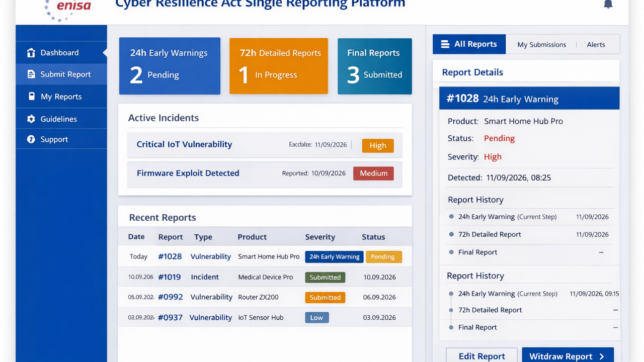
Task: Open the 72h Detailed Reports card
Action: (279, 66)
